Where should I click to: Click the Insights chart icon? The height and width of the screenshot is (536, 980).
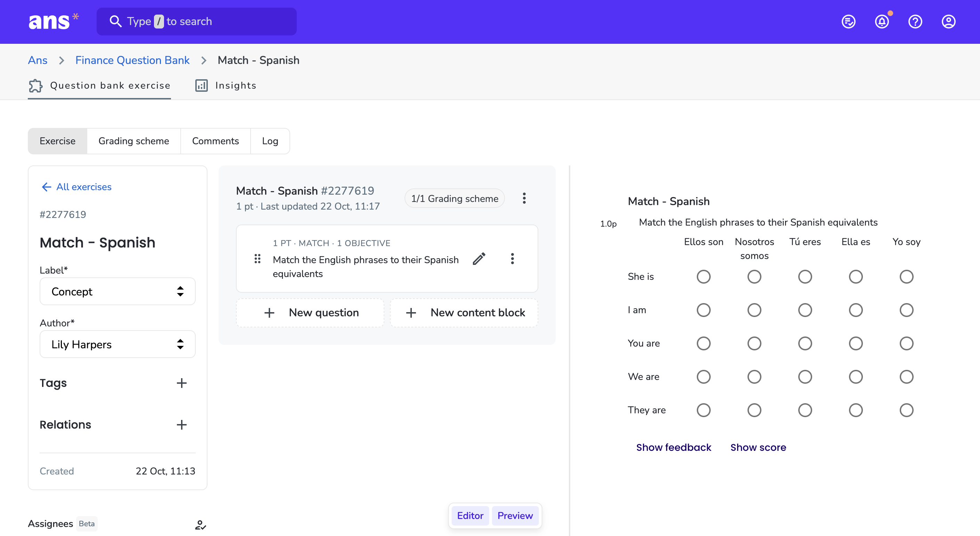201,86
